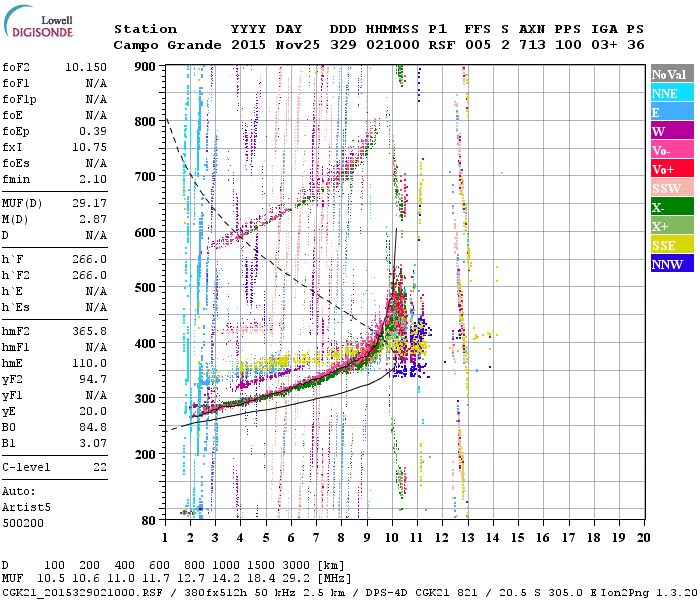Click the day number 329

coord(343,45)
